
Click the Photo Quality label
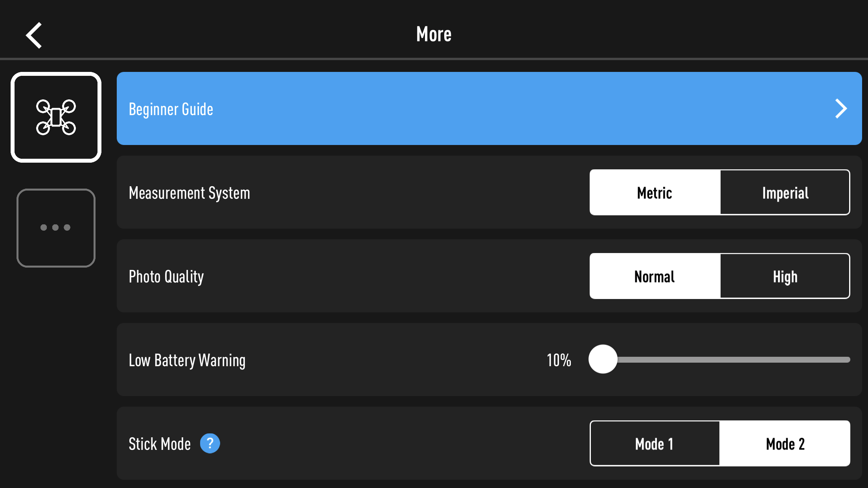coord(166,277)
